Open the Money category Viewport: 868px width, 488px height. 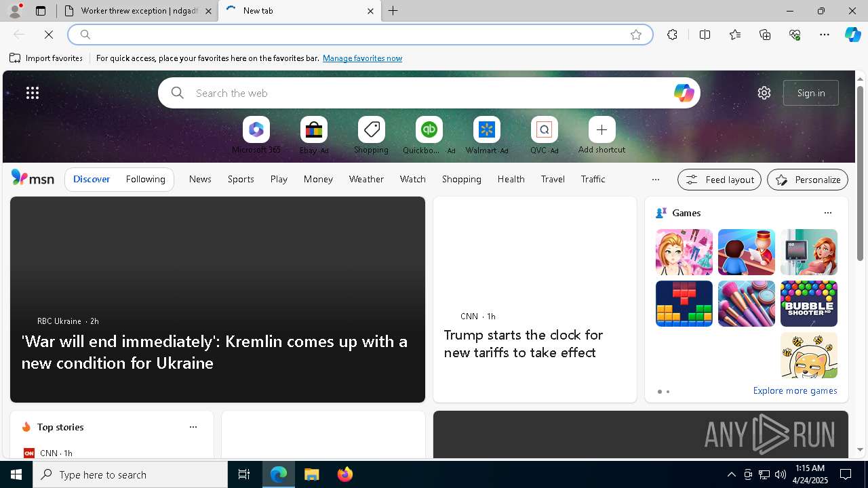pyautogui.click(x=318, y=179)
